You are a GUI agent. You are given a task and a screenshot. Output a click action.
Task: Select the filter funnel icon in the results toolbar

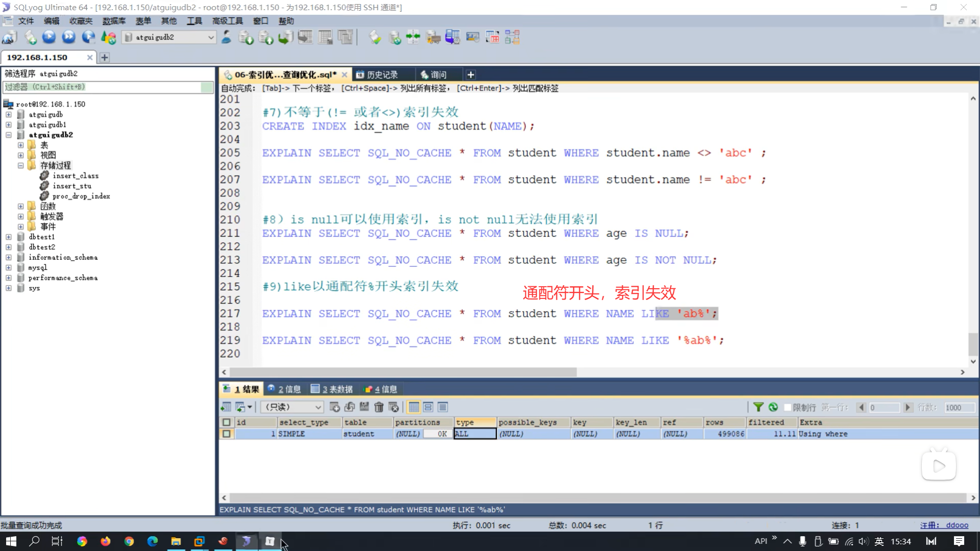759,407
